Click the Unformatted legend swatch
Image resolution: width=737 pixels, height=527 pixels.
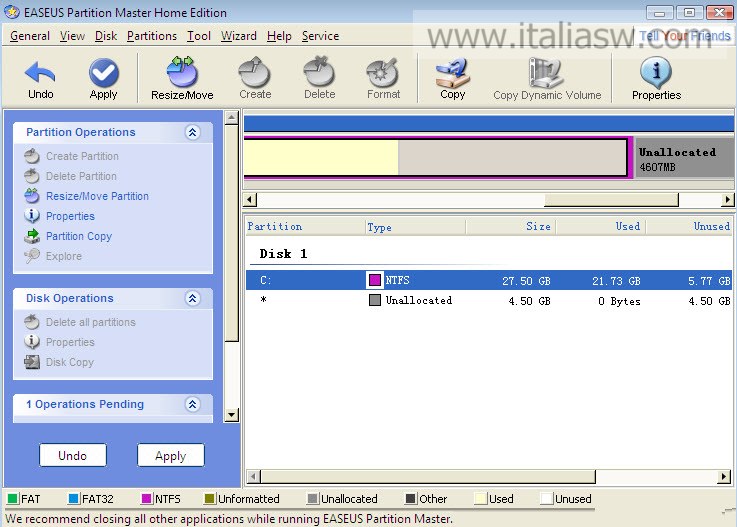click(x=210, y=499)
